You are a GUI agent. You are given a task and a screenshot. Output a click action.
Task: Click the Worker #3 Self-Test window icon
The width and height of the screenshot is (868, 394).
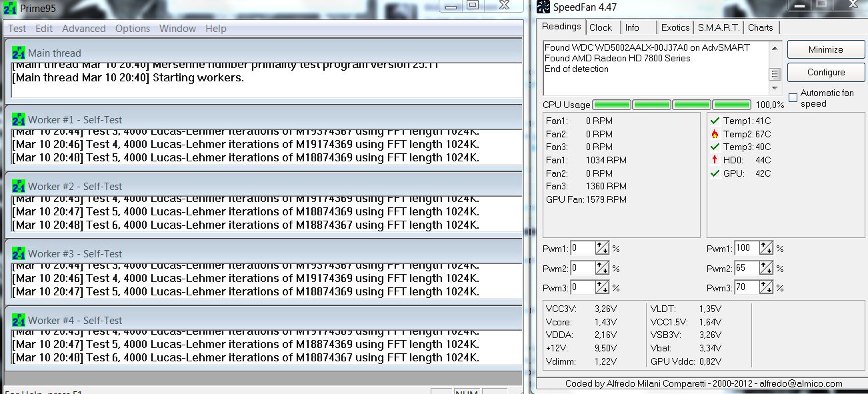tap(19, 253)
